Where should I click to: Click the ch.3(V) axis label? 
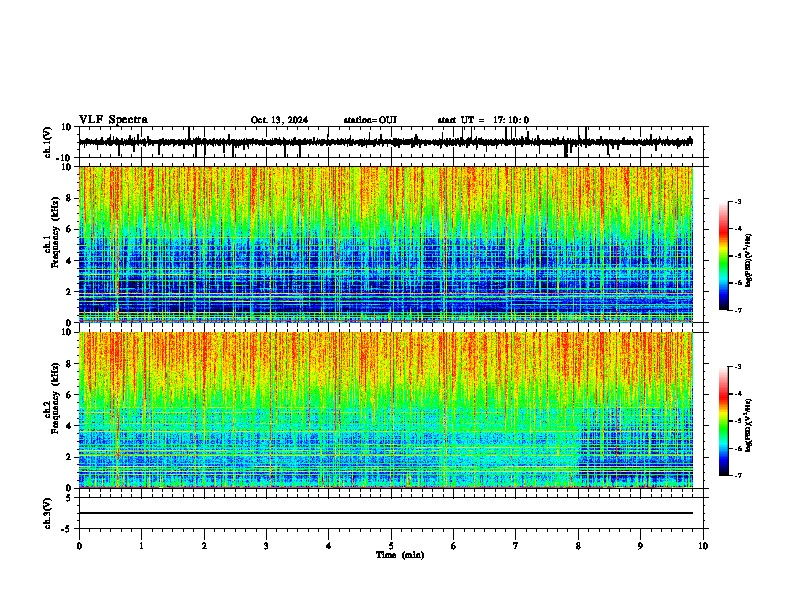[47, 513]
